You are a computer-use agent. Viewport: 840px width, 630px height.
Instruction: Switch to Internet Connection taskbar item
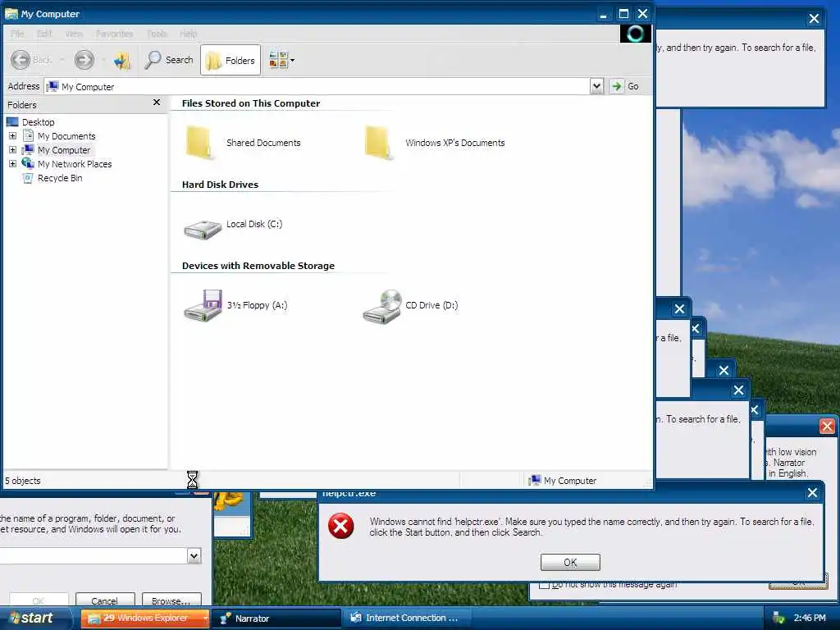pyautogui.click(x=406, y=619)
